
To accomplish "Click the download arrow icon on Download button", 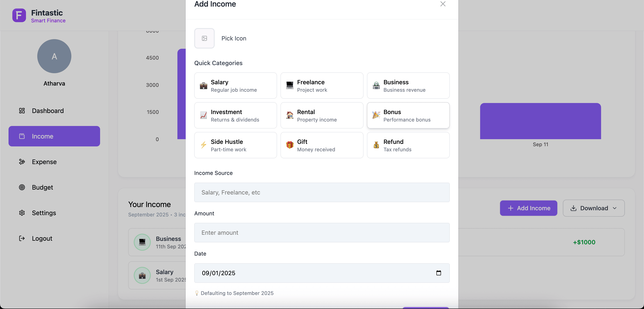I will (574, 208).
